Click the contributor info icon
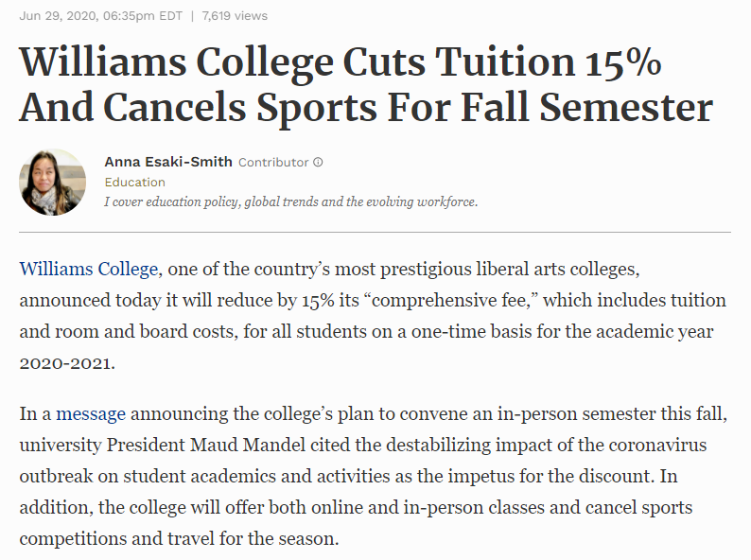 tap(318, 162)
